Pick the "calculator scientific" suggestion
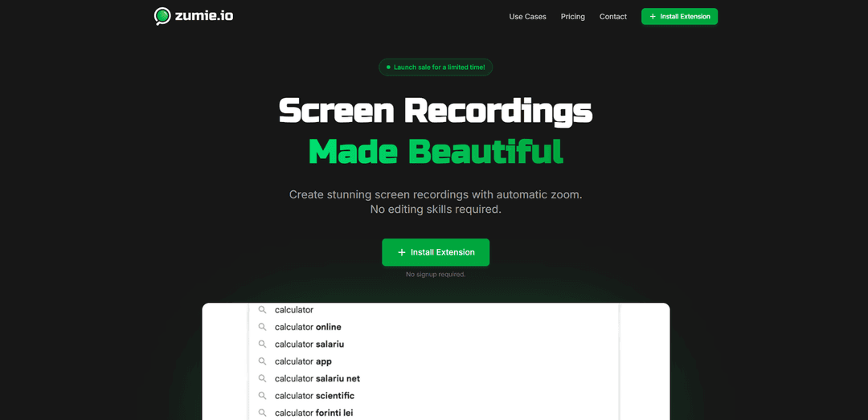Image resolution: width=868 pixels, height=420 pixels. (x=314, y=396)
